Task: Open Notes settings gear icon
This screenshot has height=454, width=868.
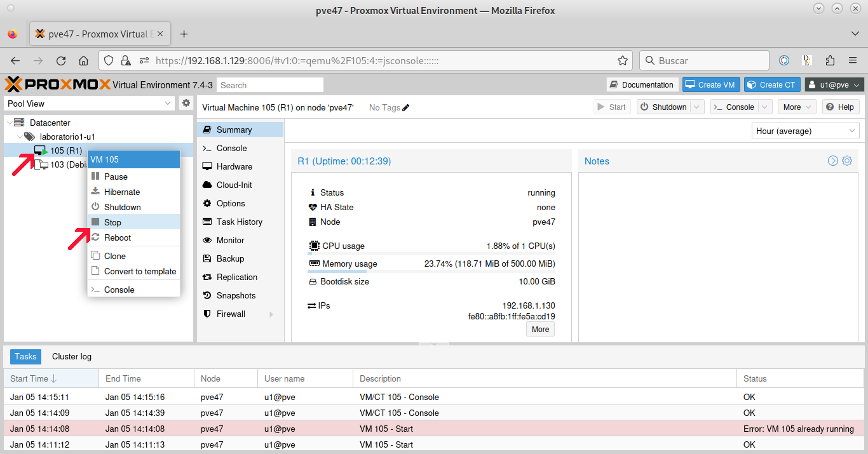Action: (847, 161)
